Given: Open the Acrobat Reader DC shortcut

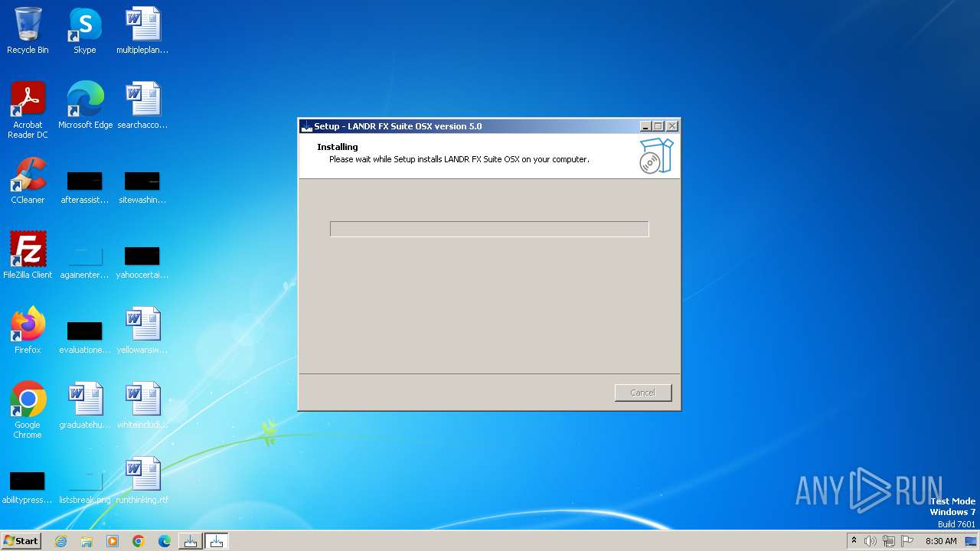Looking at the screenshot, I should pyautogui.click(x=28, y=110).
